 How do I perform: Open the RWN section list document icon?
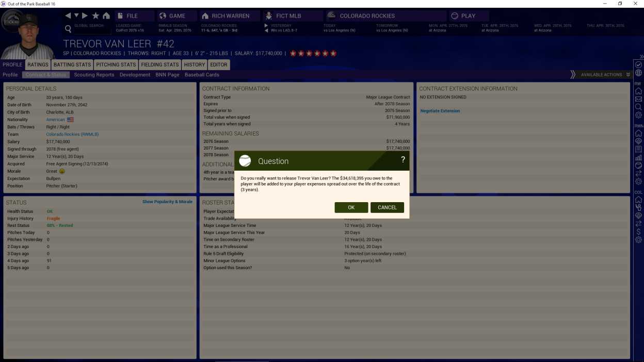[638, 150]
